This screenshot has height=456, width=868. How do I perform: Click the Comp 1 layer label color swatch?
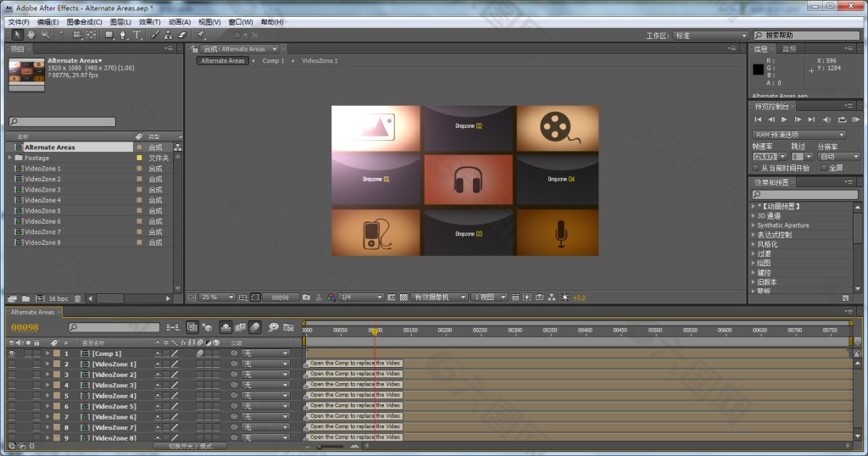57,353
